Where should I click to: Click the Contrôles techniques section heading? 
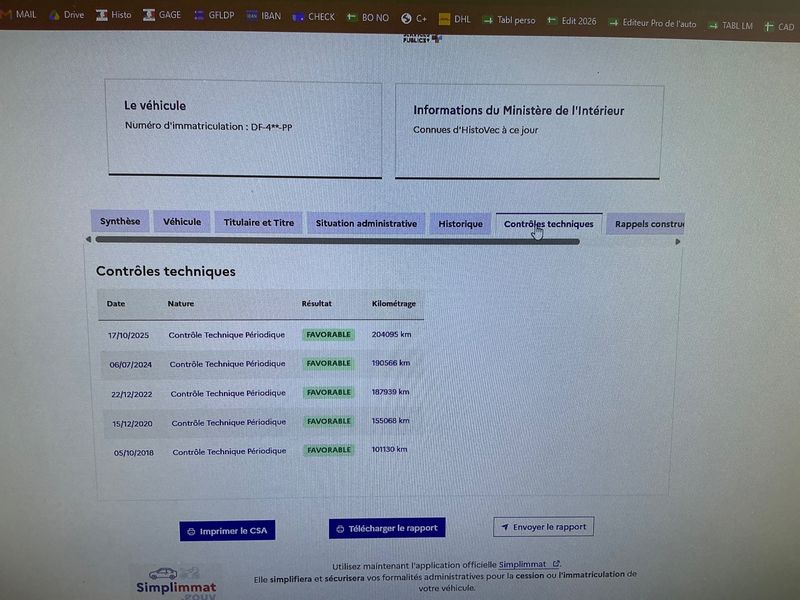click(x=166, y=271)
